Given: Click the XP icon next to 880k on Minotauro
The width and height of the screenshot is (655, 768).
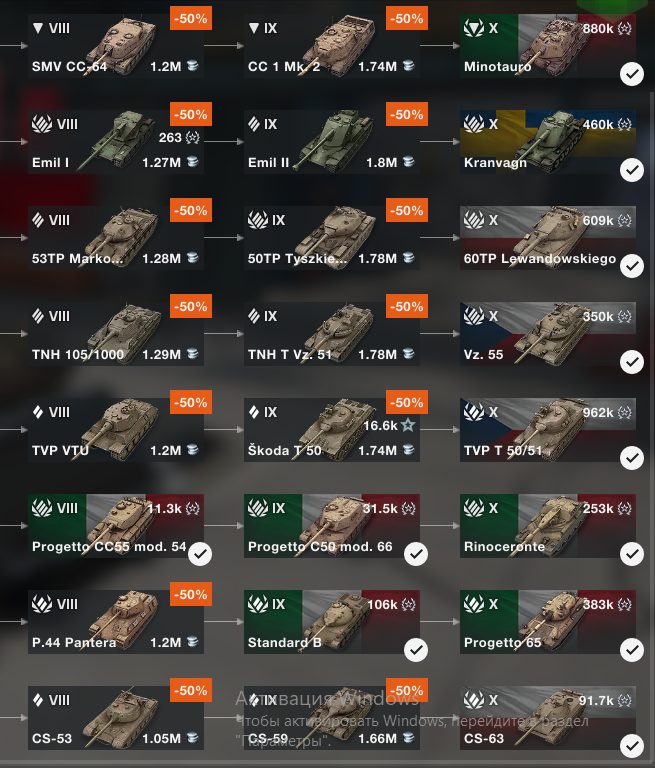Looking at the screenshot, I should click(x=625, y=28).
